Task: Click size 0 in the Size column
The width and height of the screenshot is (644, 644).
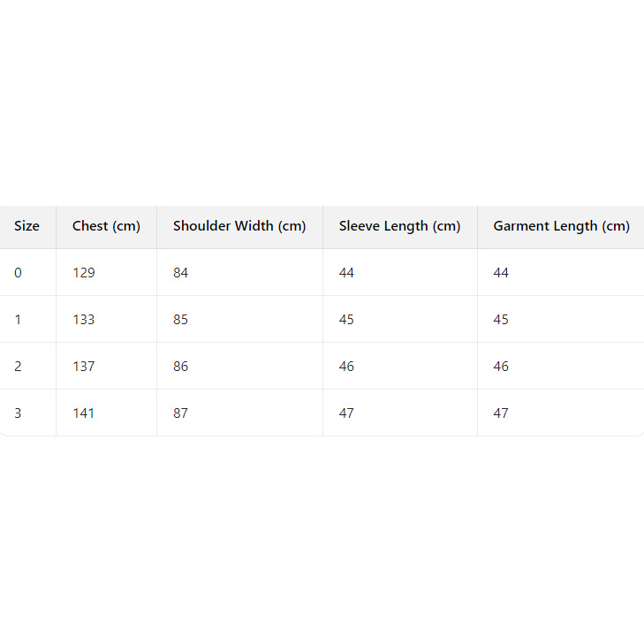Action: point(18,273)
